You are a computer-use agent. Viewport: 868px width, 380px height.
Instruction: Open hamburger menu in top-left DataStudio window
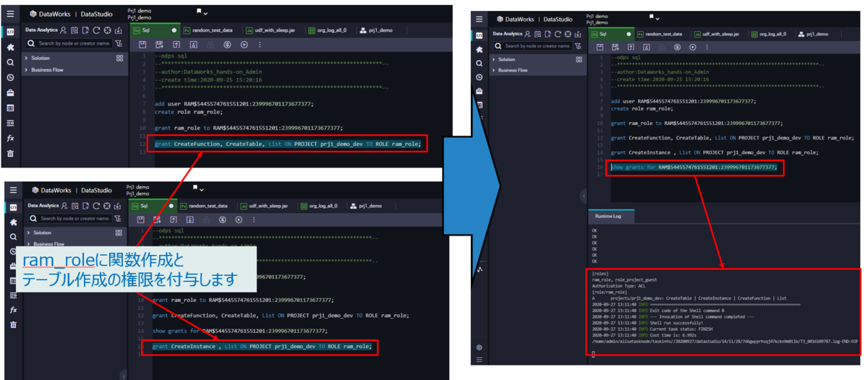pyautogui.click(x=11, y=14)
